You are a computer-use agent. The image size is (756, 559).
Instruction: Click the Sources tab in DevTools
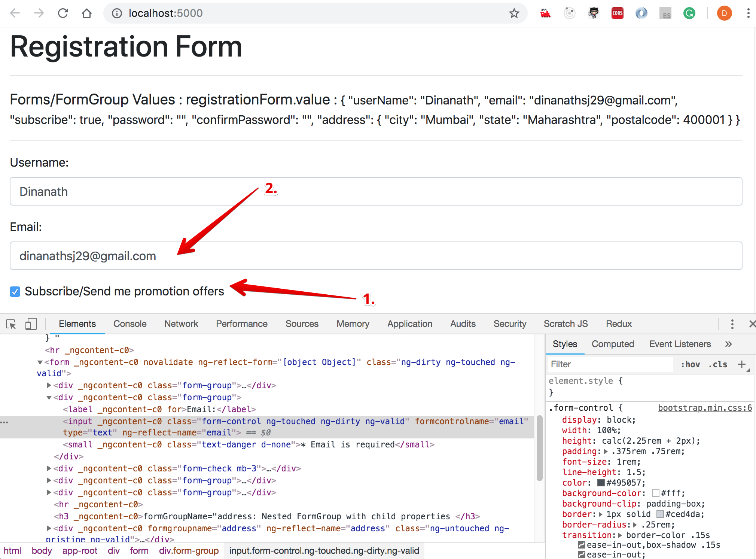click(x=301, y=323)
